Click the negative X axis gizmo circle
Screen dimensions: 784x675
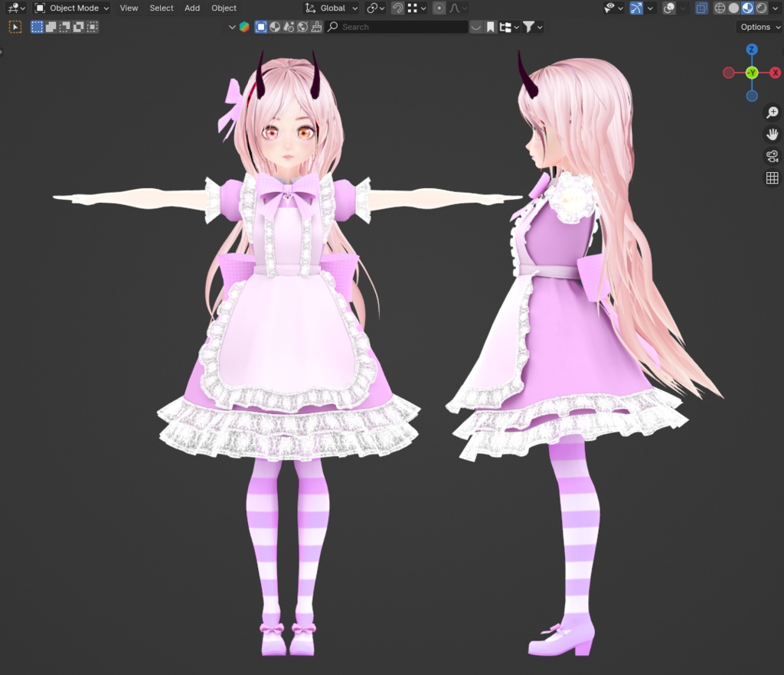(x=729, y=73)
